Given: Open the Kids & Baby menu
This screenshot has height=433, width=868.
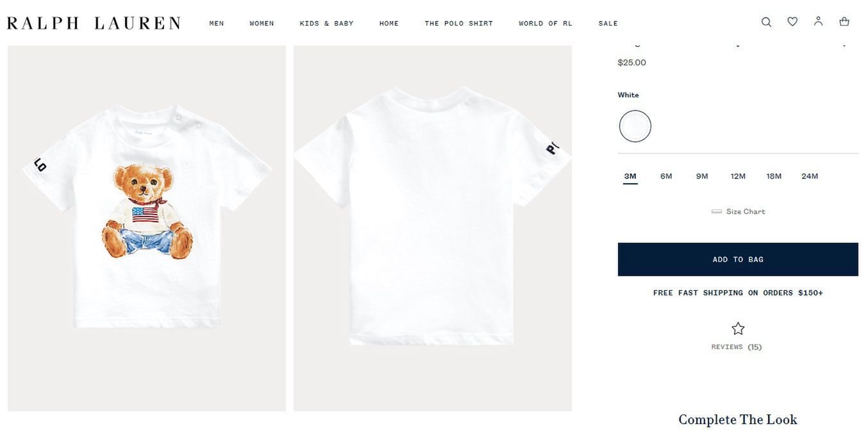Looking at the screenshot, I should pyautogui.click(x=326, y=23).
